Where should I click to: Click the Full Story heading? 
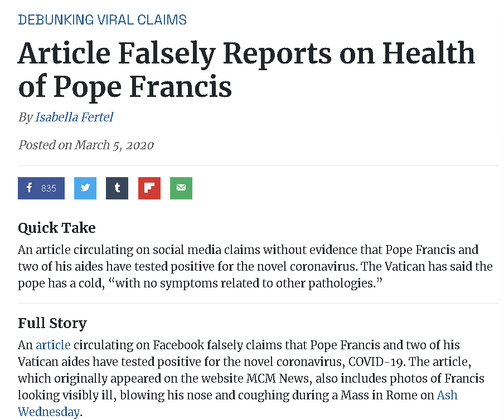pyautogui.click(x=52, y=323)
